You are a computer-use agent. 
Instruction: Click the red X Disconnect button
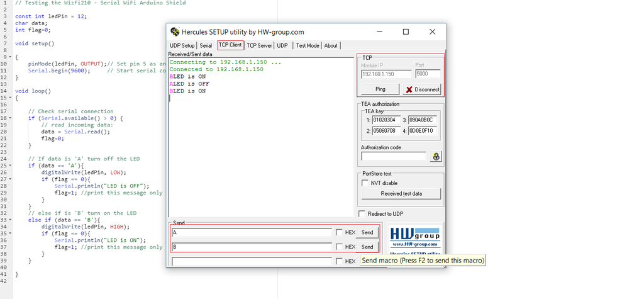[x=422, y=89]
